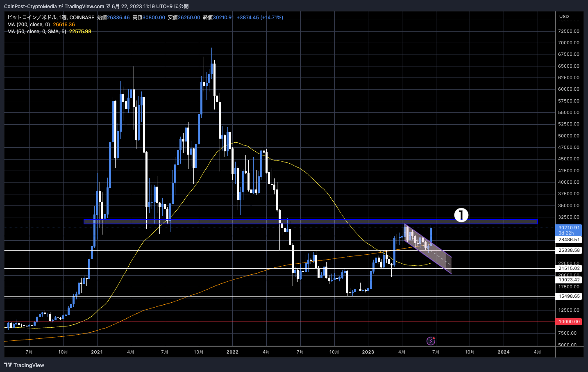
Task: Click the 2023 label on the time axis
Action: click(368, 352)
